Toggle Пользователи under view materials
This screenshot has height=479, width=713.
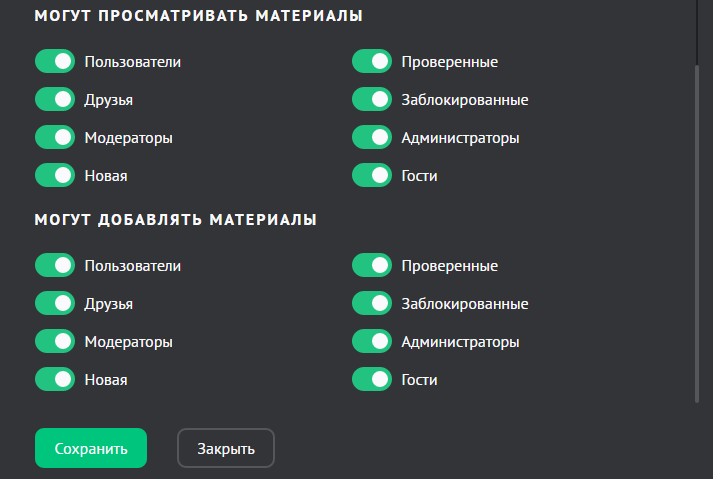click(55, 62)
